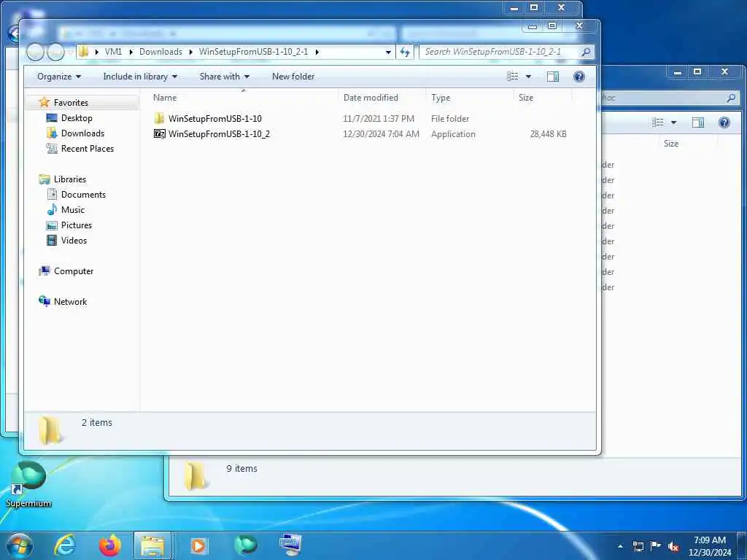Click the File folder type cell
Viewport: 747px width, 560px height.
pos(449,119)
